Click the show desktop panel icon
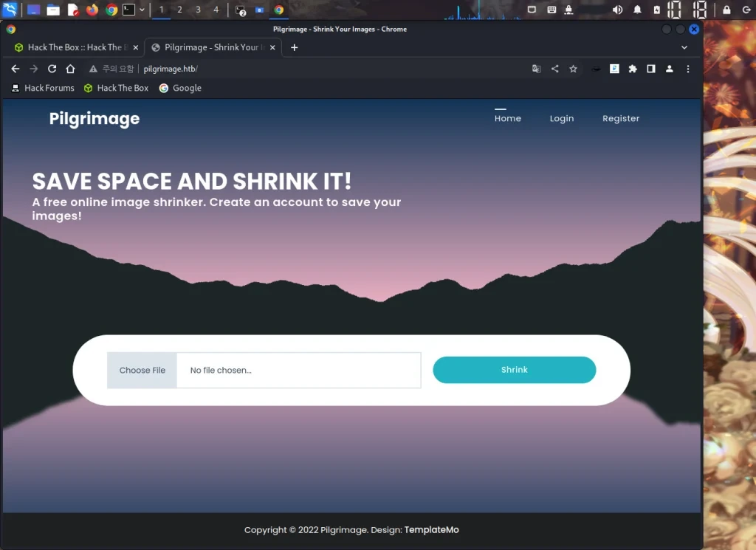 click(33, 10)
